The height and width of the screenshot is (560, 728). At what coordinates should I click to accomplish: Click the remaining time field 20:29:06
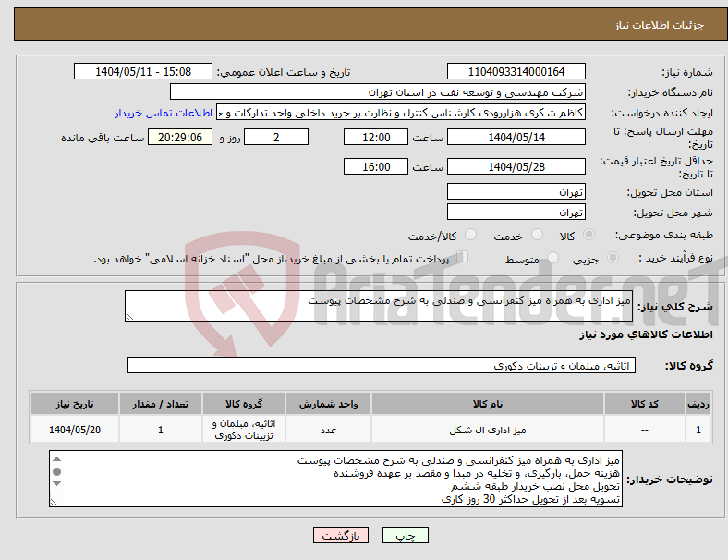[180, 137]
